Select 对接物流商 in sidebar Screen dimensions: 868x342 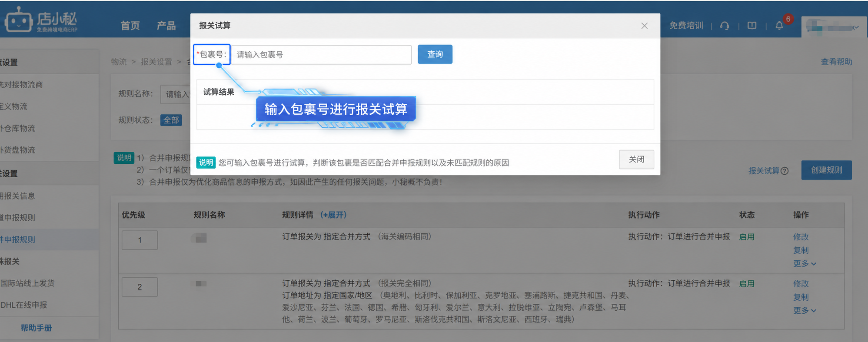[x=22, y=84]
